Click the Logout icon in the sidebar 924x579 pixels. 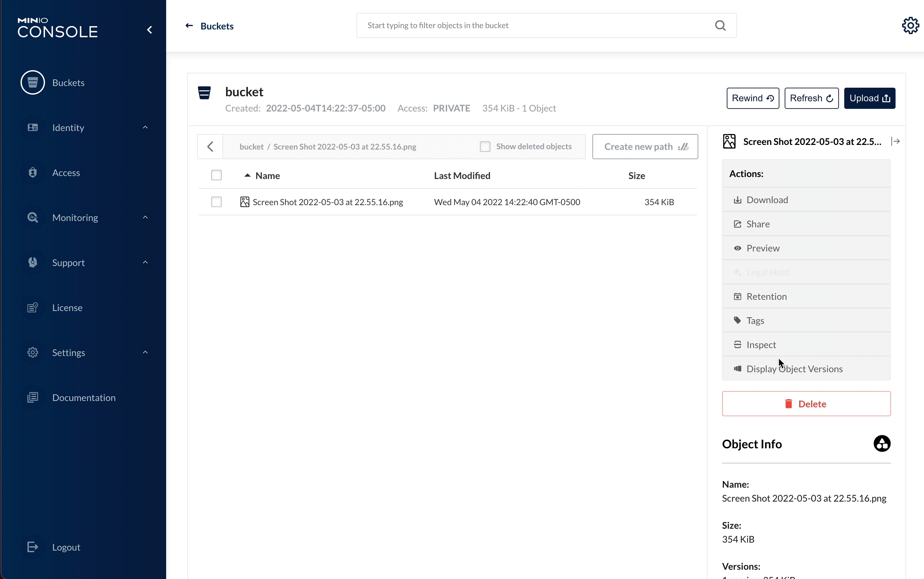[x=33, y=547]
